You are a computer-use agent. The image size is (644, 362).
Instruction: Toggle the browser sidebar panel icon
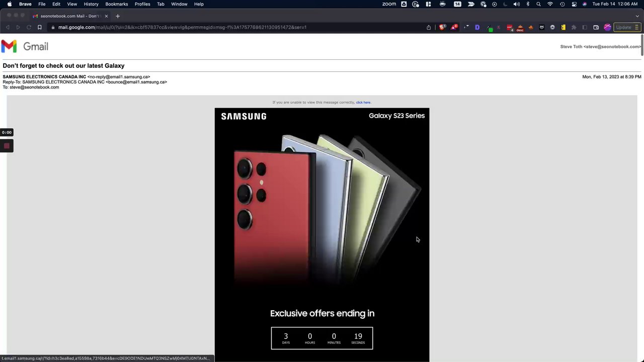click(x=585, y=27)
